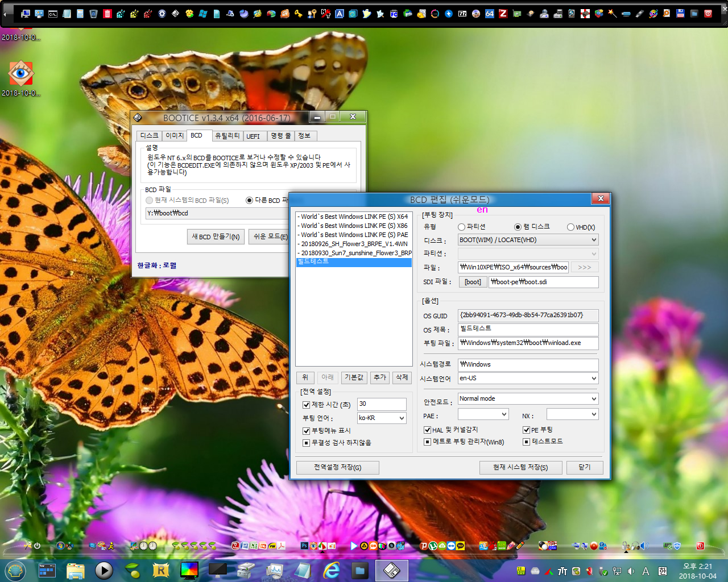
Task: Switch to the 정보 tab in BOOTICE
Action: 305,135
